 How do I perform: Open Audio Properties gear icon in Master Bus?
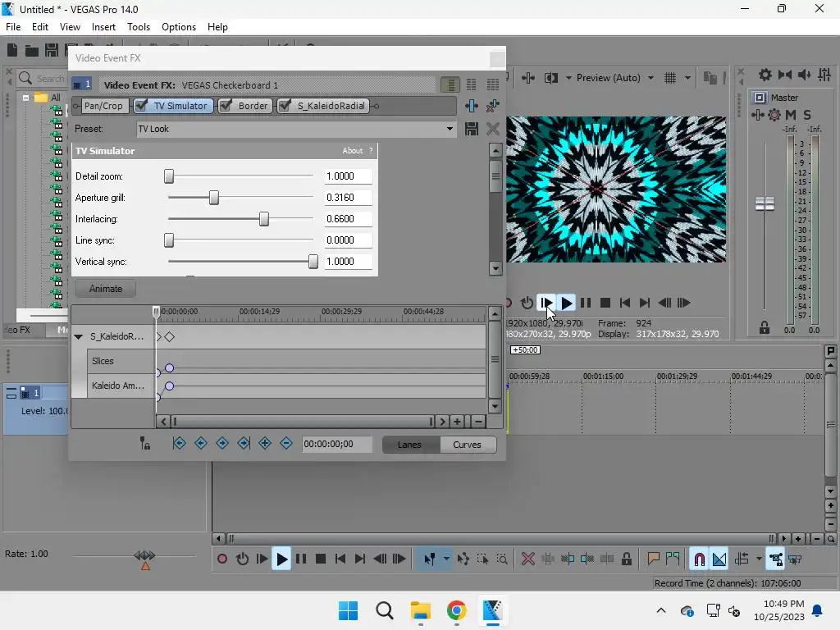coord(765,75)
